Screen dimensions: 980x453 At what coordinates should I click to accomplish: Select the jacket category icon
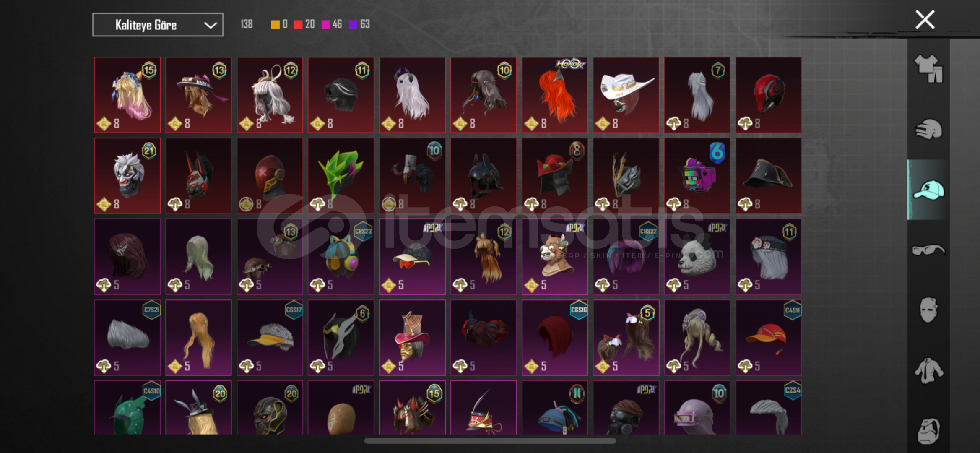pyautogui.click(x=928, y=370)
